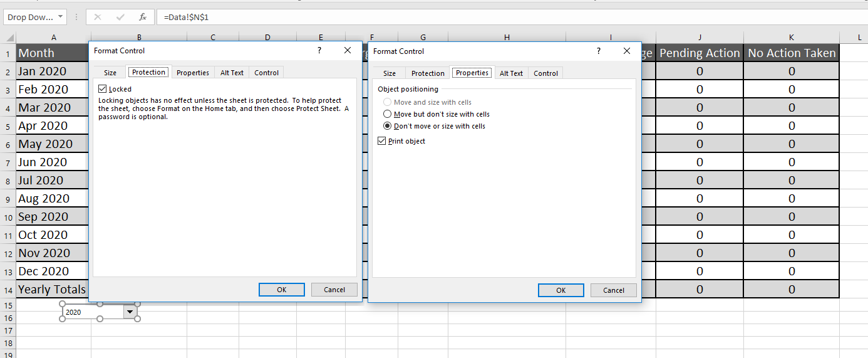Select row 15 header
Viewport: 868px width, 358px height.
pyautogui.click(x=8, y=305)
